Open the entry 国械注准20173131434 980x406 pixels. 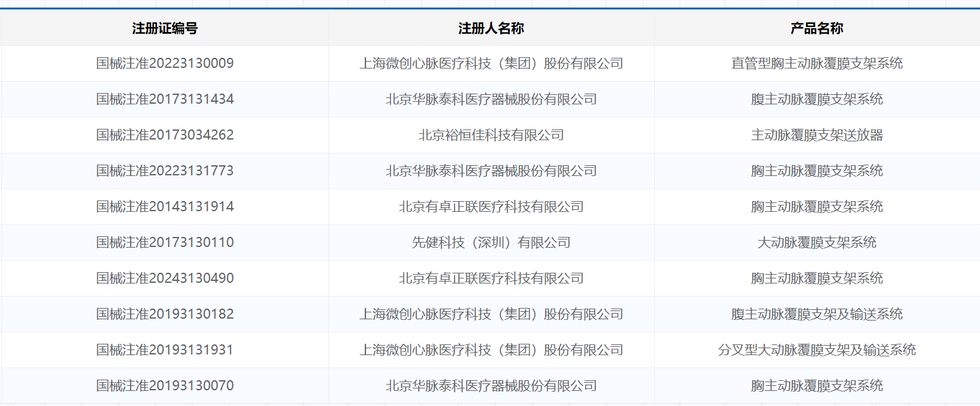click(164, 99)
